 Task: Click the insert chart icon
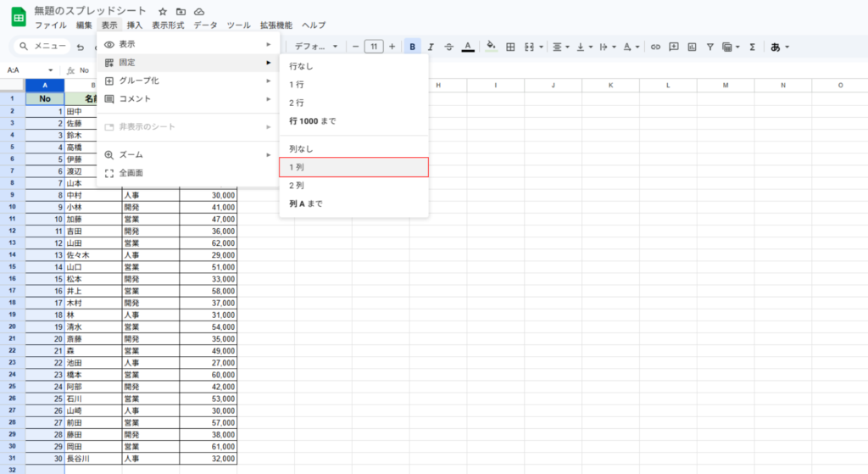click(x=692, y=47)
